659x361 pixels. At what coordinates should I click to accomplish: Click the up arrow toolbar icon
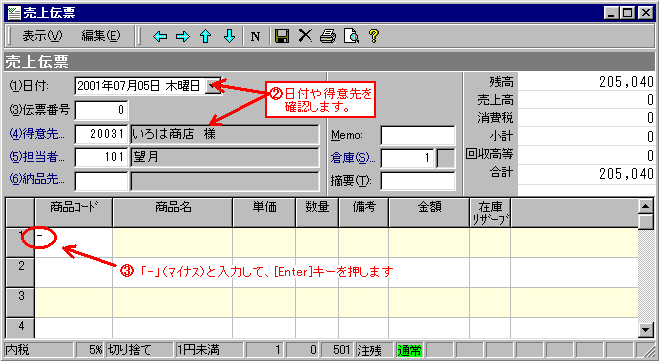pyautogui.click(x=206, y=37)
